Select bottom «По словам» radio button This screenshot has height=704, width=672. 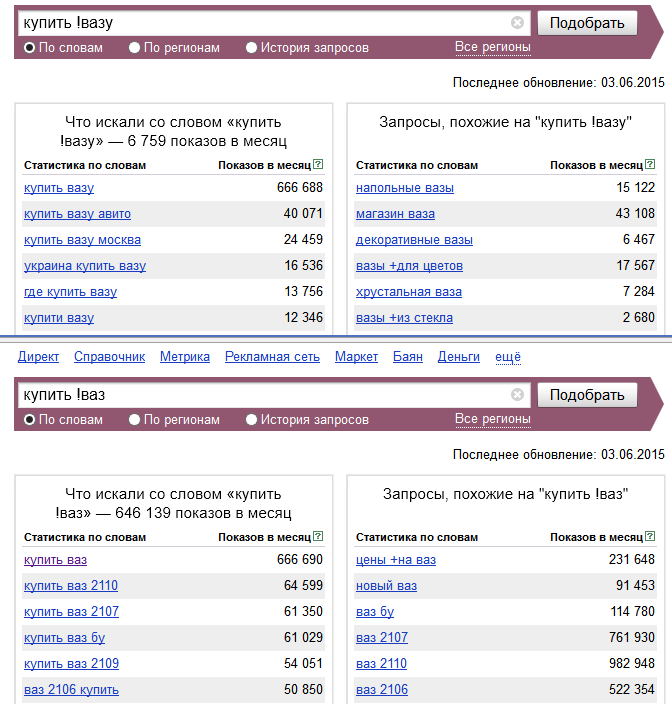coord(29,420)
